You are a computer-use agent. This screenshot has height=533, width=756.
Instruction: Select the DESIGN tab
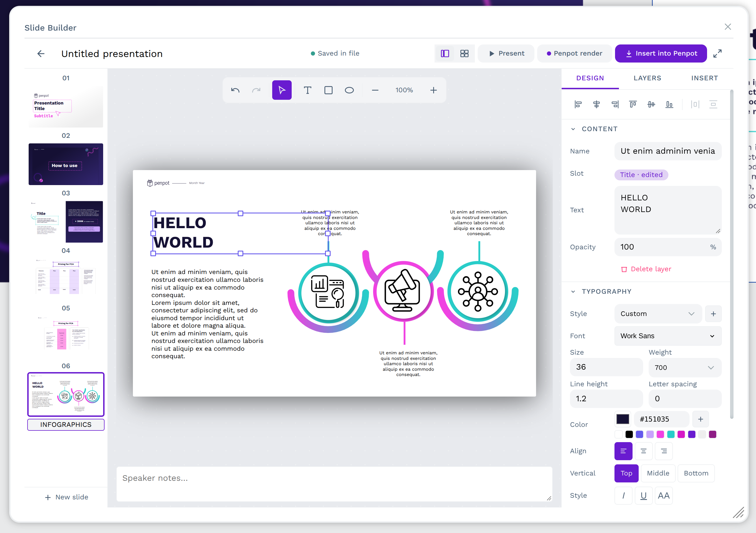pos(590,78)
